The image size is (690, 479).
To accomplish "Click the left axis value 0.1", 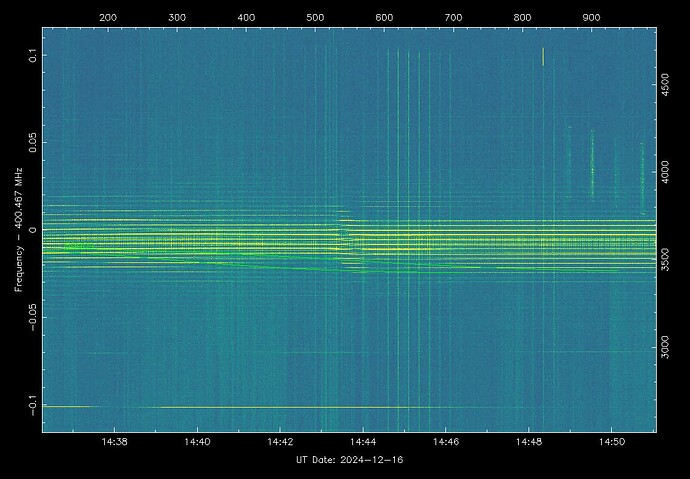I will [33, 55].
